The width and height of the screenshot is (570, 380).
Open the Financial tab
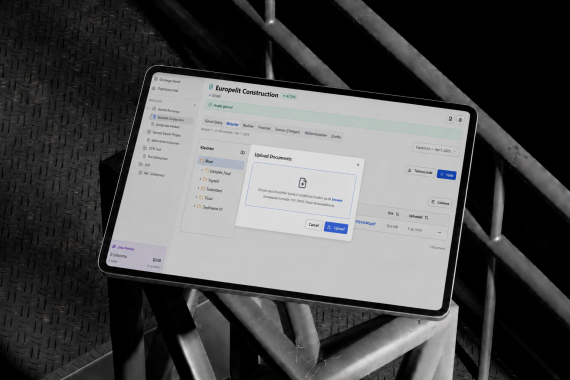coord(264,128)
